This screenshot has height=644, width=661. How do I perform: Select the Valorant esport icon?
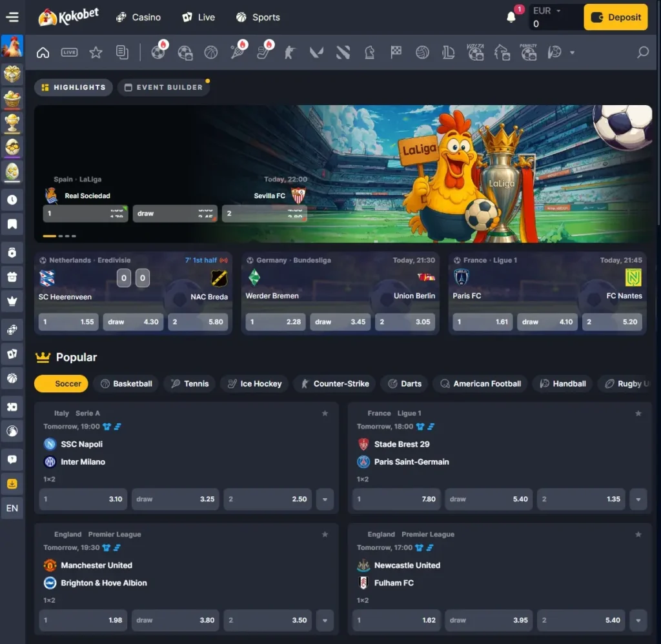[x=316, y=52]
